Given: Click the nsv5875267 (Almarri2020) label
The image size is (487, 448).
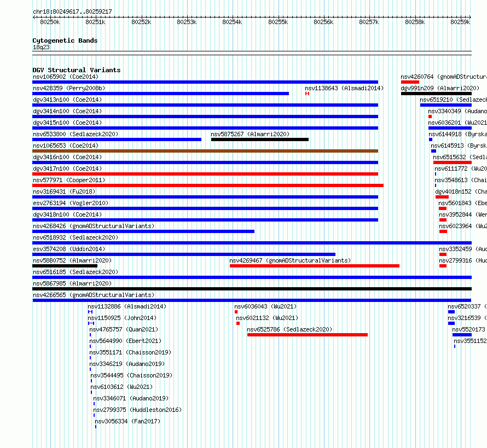Looking at the screenshot, I should tap(250, 134).
